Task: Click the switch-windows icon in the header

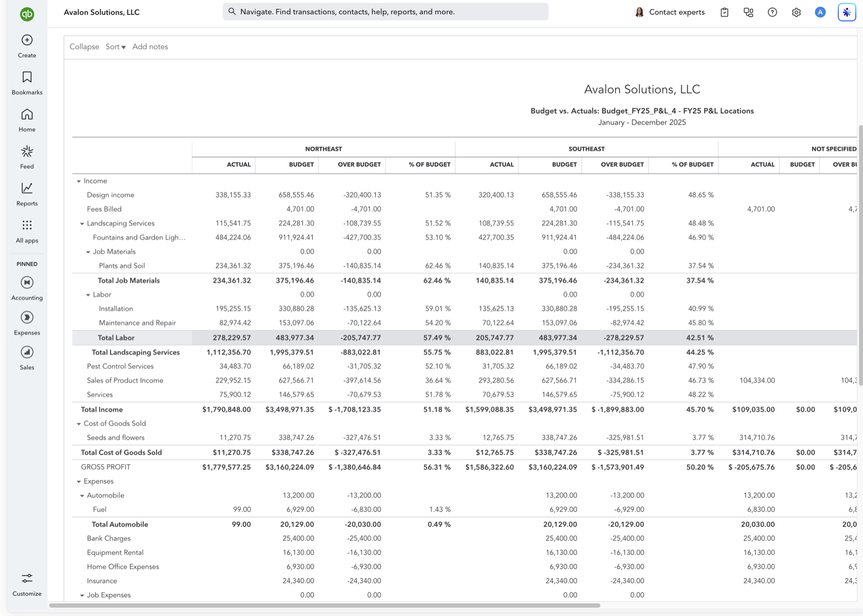Action: coord(749,12)
